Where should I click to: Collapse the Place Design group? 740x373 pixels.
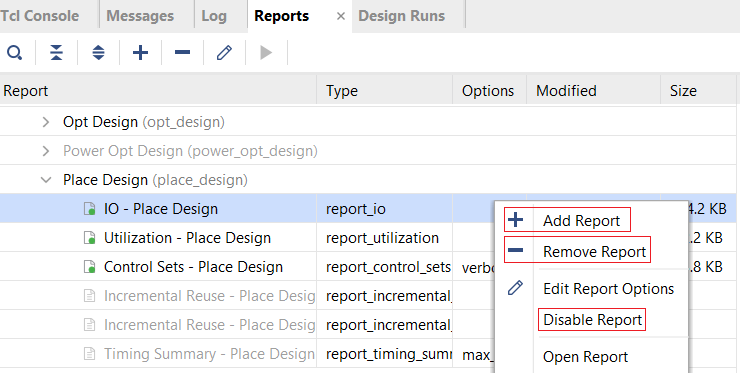(x=46, y=180)
